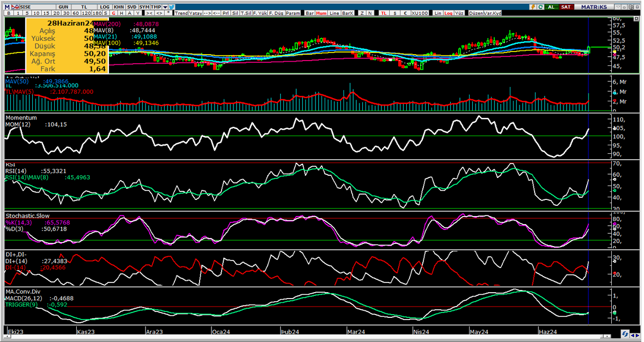
Task: Click the asterisk toolbar icon
Action: 169,13
